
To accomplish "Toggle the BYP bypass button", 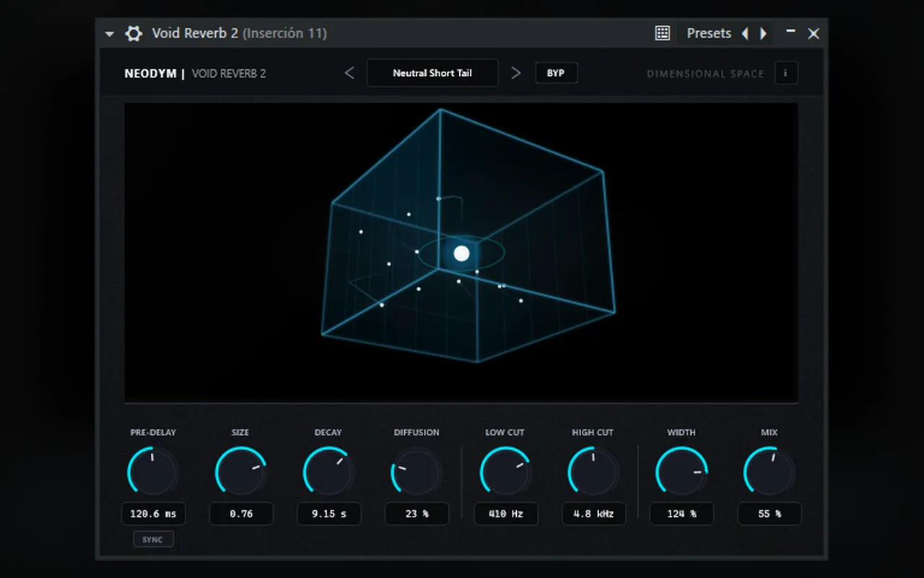I will (x=556, y=73).
